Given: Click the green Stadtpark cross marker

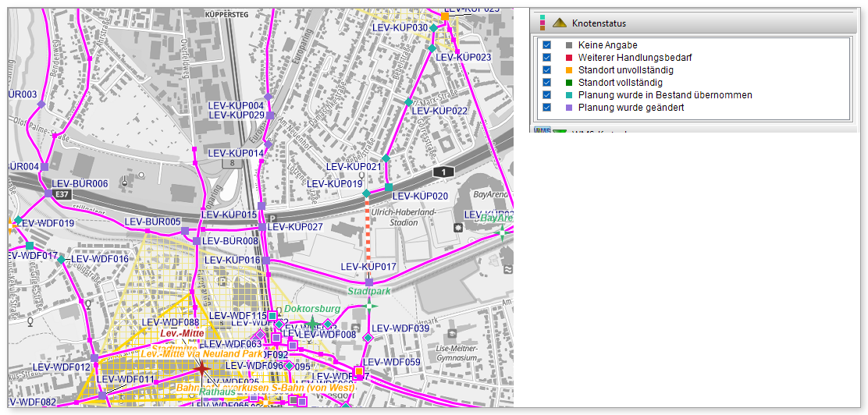Looking at the screenshot, I should pos(369,305).
